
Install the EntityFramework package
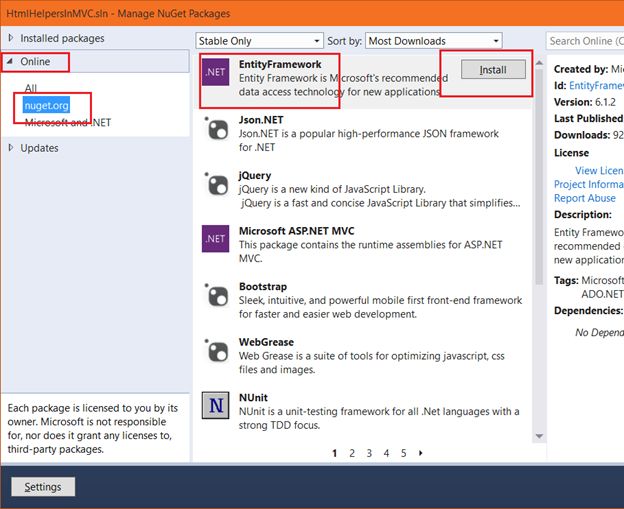(x=493, y=70)
